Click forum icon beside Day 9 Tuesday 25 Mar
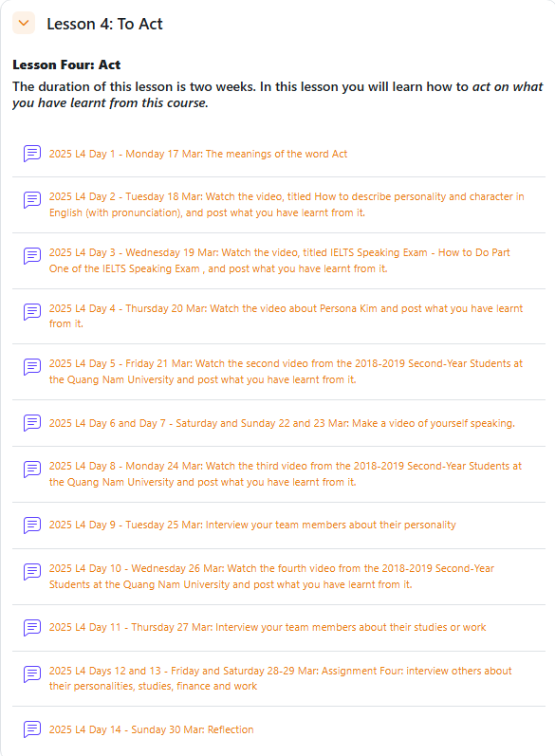 coord(32,526)
